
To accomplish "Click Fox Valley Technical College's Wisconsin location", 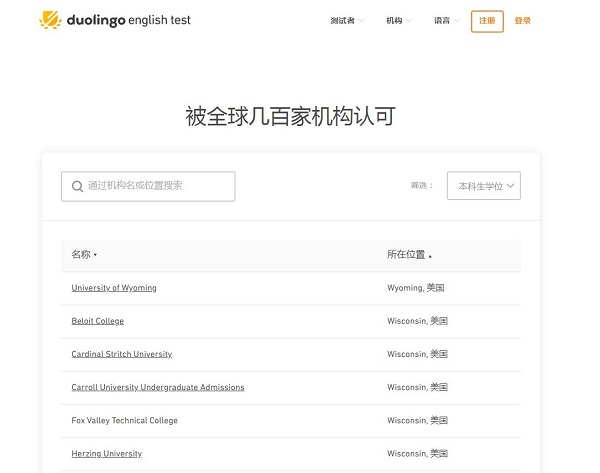I will (417, 421).
